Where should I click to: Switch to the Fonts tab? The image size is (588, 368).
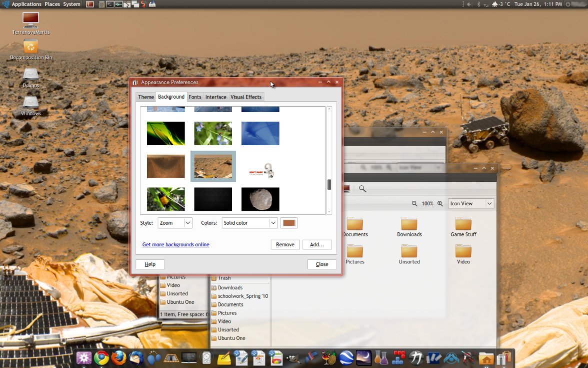194,97
